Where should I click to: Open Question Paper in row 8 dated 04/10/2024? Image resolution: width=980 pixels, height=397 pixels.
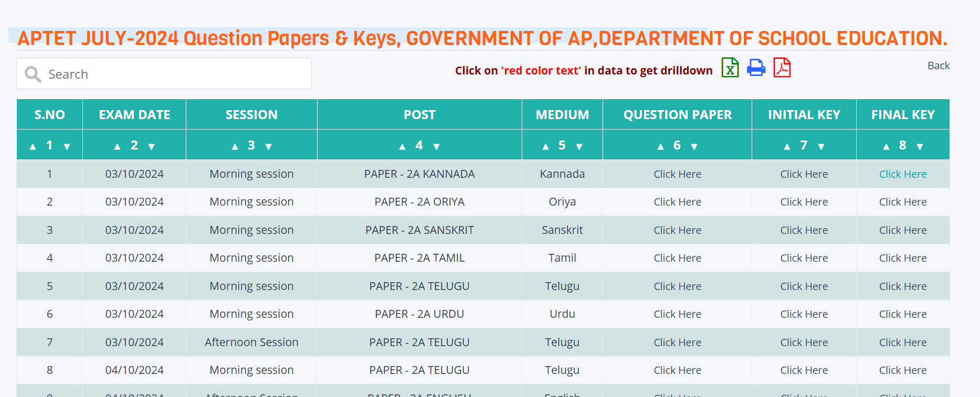[677, 370]
